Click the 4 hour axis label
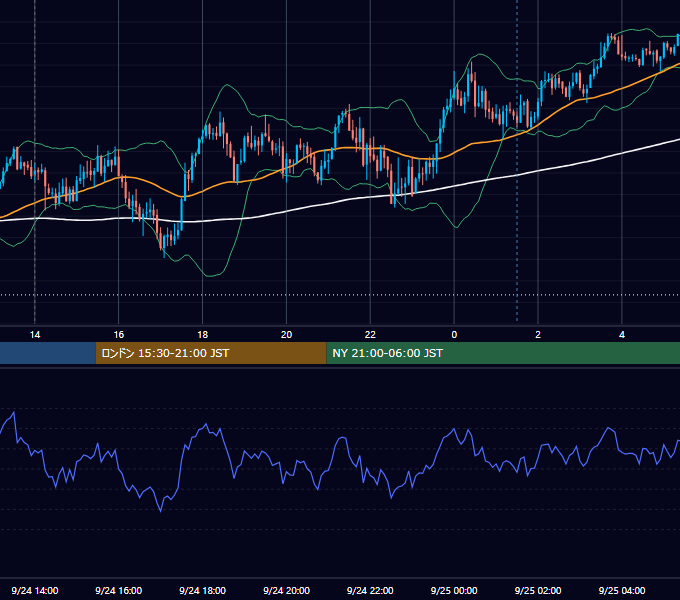 [622, 335]
